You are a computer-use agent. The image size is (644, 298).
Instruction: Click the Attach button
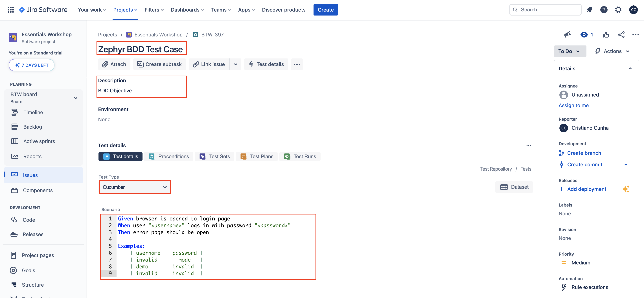(x=114, y=65)
